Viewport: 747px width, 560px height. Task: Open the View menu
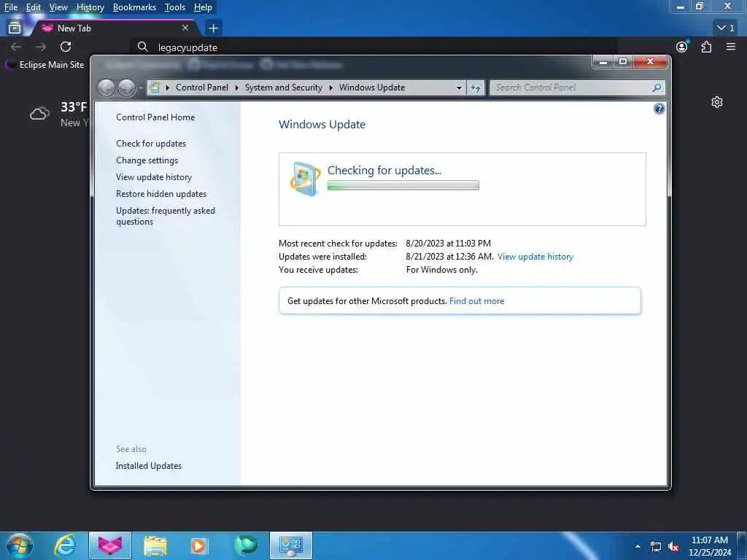point(58,7)
